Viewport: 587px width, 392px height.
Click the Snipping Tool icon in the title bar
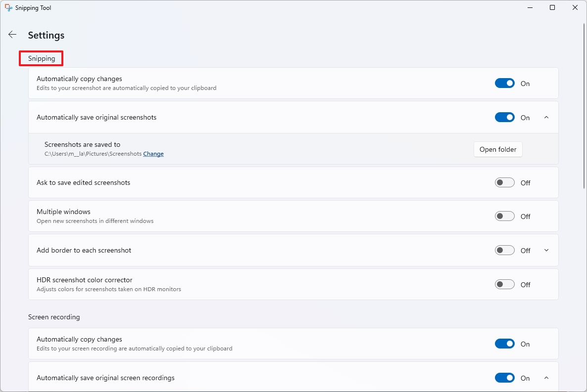[x=8, y=7]
